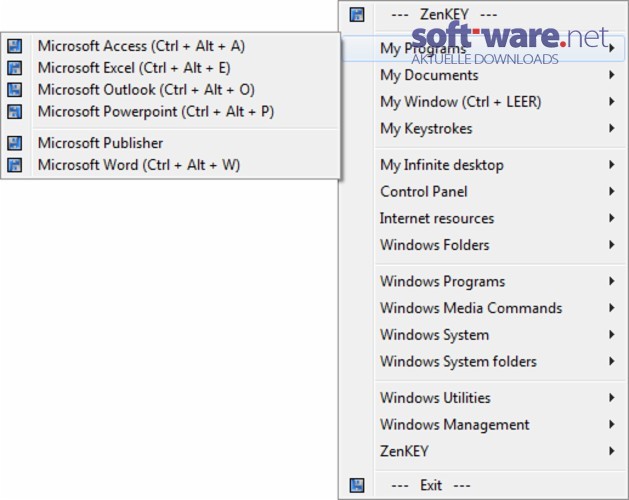Open the Windows Folders submenu

click(x=483, y=245)
